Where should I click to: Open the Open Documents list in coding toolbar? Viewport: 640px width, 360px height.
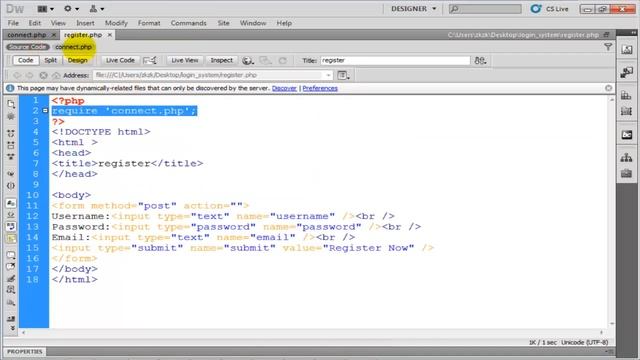(x=11, y=104)
